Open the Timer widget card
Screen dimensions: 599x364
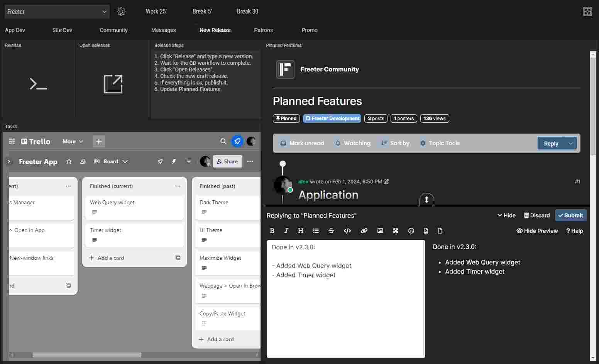click(135, 235)
